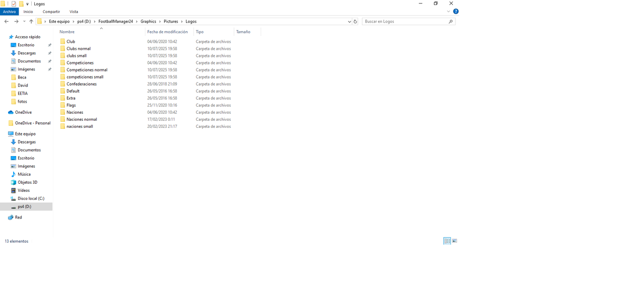Open OneDrive in the navigation pane
Screen dimensions: 644x295
coord(23,112)
